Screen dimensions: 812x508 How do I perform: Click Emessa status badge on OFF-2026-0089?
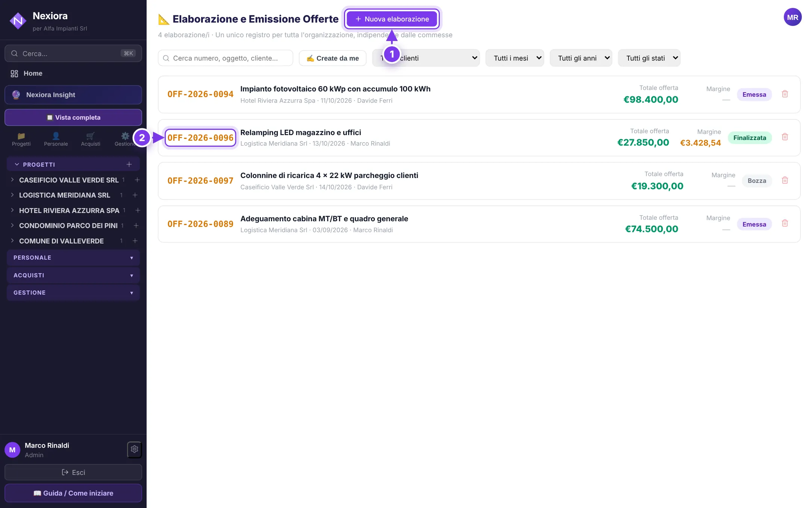pyautogui.click(x=754, y=224)
